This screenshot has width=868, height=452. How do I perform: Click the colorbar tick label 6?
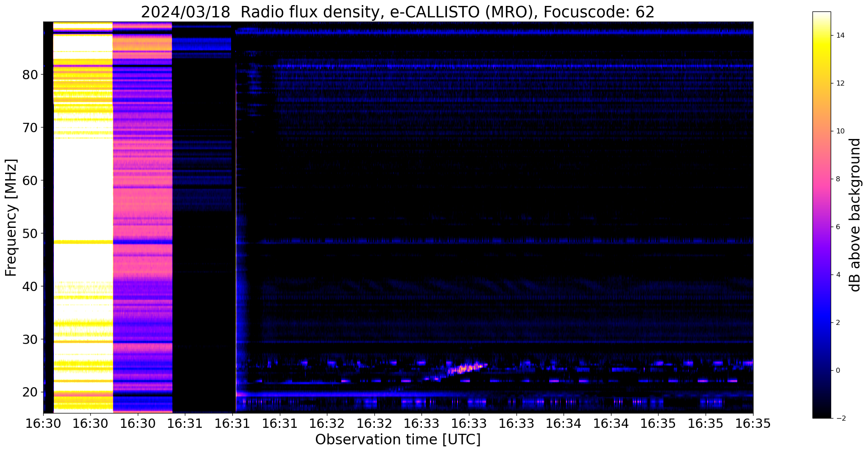[x=837, y=227]
